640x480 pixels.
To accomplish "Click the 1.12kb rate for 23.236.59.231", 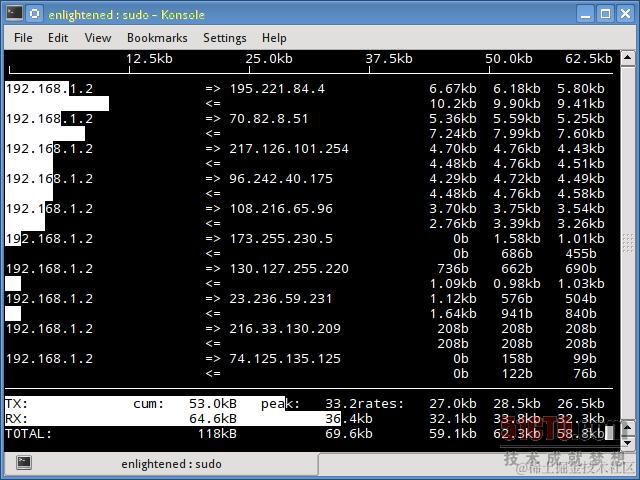I will 453,299.
